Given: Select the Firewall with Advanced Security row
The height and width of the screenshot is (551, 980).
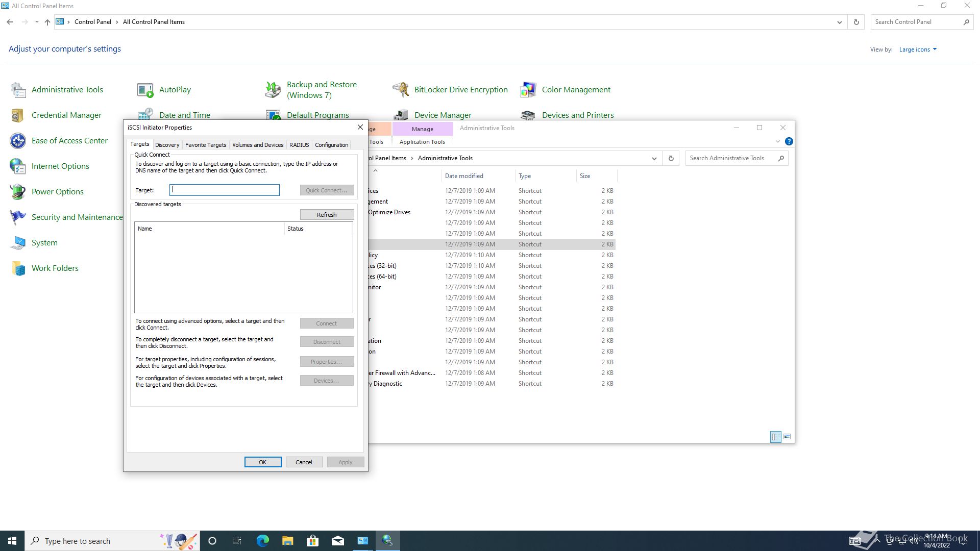Looking at the screenshot, I should 492,373.
